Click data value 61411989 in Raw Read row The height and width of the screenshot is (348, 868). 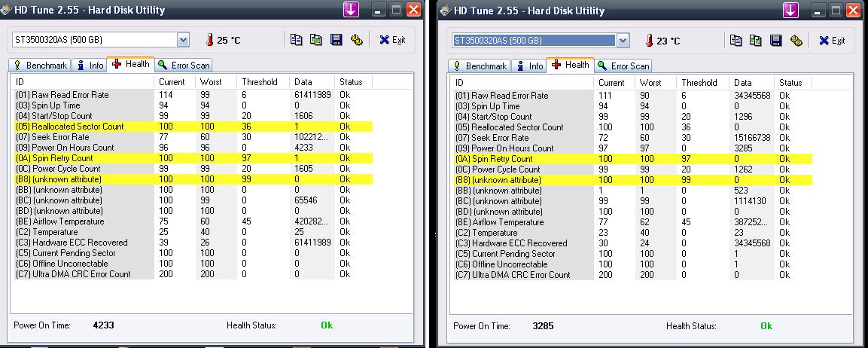pyautogui.click(x=312, y=95)
